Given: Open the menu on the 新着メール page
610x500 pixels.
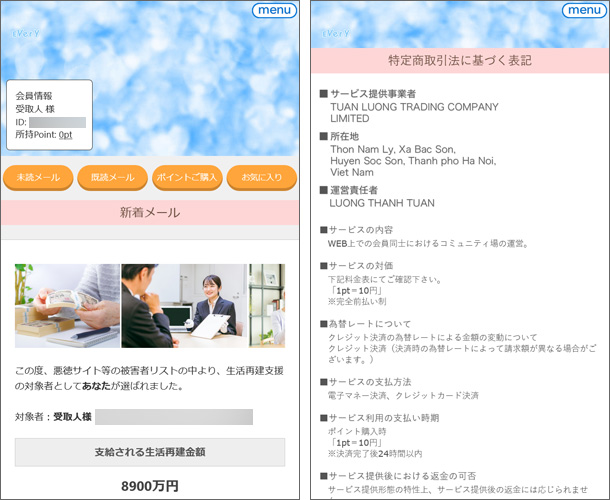Looking at the screenshot, I should (273, 11).
